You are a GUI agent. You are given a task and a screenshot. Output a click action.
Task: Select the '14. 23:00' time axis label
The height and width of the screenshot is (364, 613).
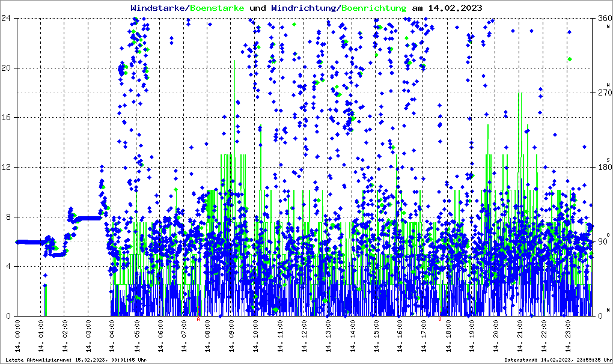(569, 337)
